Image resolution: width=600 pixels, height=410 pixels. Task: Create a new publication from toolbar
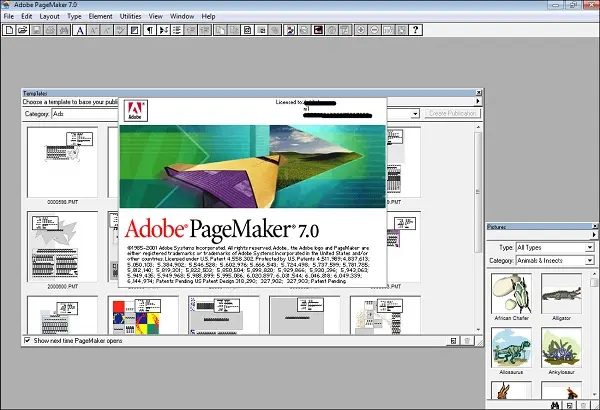pos(9,30)
